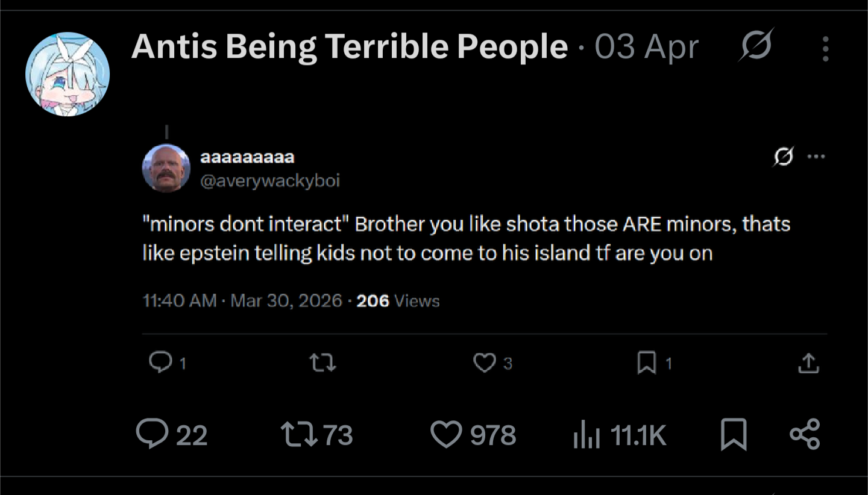The height and width of the screenshot is (495, 868).
Task: Click the anime avatar of the poster
Action: click(x=68, y=74)
